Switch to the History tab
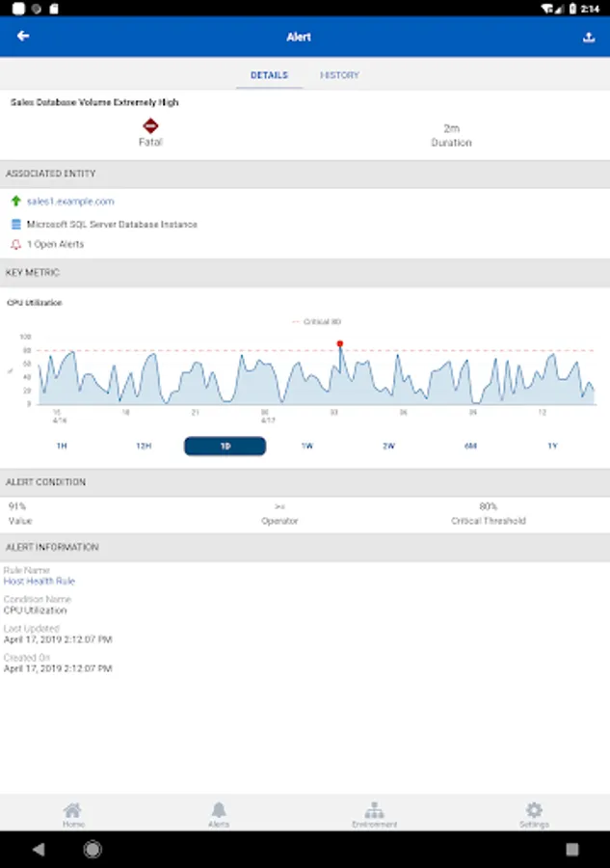610x868 pixels. click(339, 74)
